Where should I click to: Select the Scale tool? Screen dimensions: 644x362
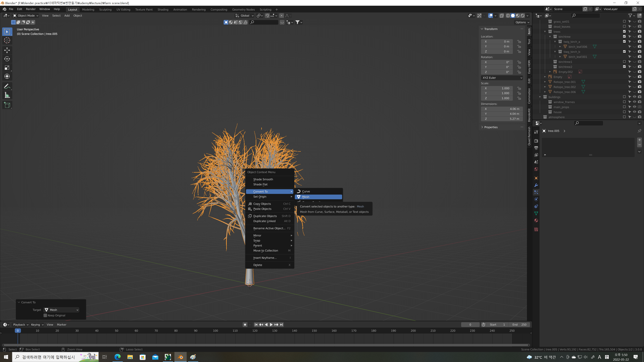[7, 68]
